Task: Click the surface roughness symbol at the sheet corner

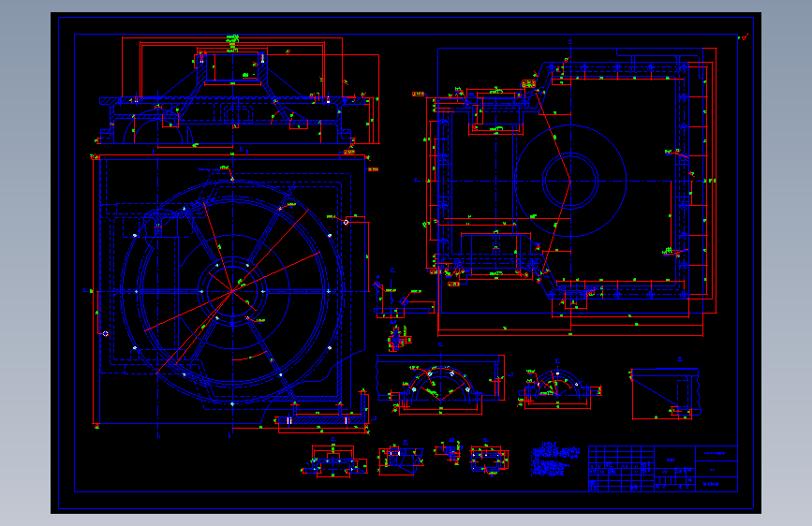Action: (x=745, y=37)
